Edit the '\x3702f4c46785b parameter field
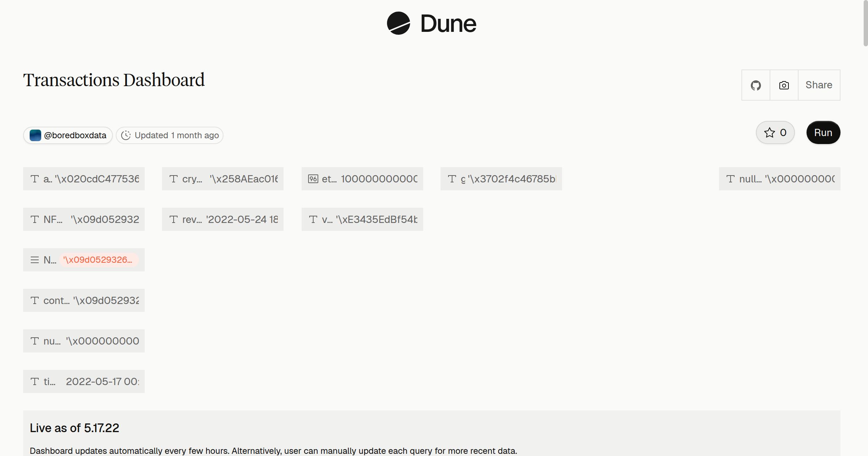 [501, 179]
